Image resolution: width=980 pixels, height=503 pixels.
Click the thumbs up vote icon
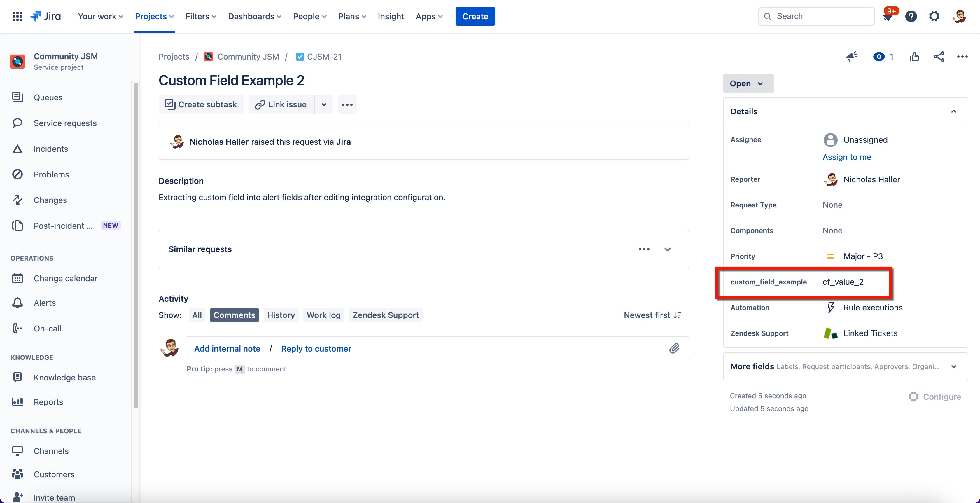click(915, 57)
